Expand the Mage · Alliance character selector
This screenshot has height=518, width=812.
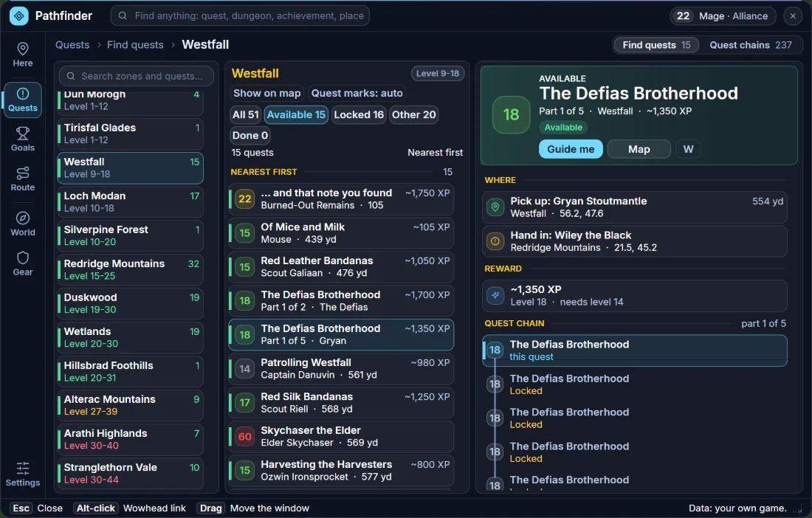click(x=723, y=16)
